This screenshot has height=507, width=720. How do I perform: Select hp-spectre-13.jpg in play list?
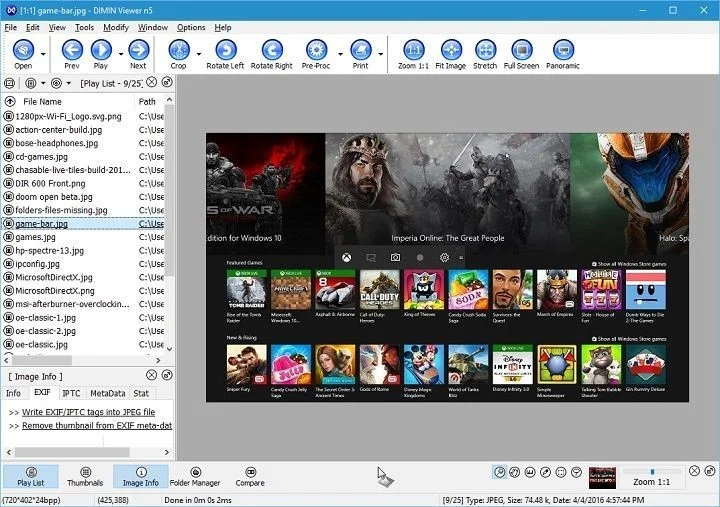(x=83, y=251)
